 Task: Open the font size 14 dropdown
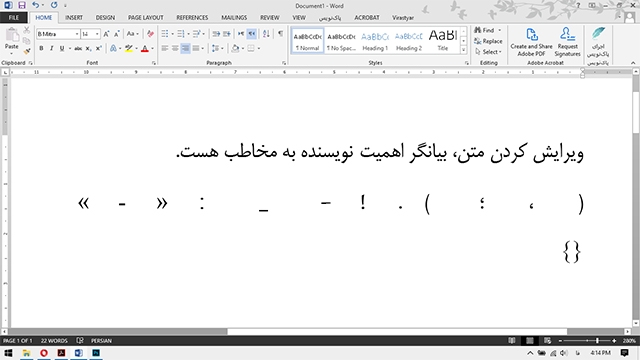[97, 34]
